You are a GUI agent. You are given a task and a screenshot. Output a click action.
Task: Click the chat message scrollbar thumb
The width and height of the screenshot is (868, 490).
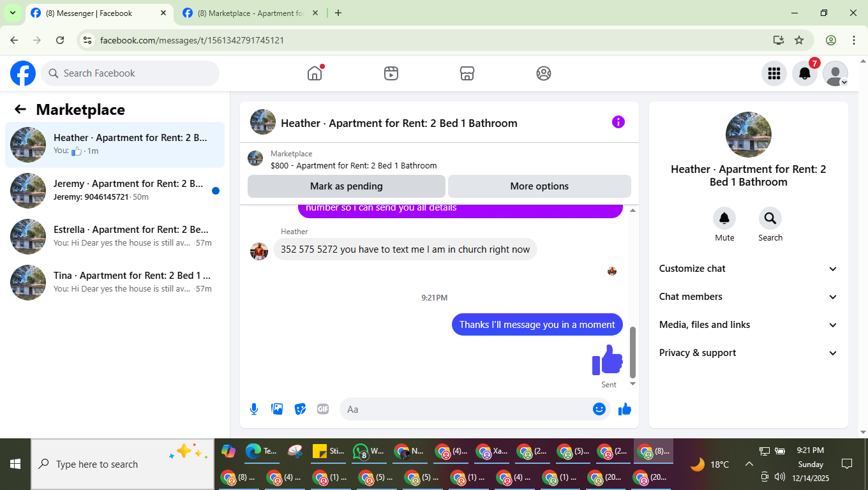click(633, 352)
